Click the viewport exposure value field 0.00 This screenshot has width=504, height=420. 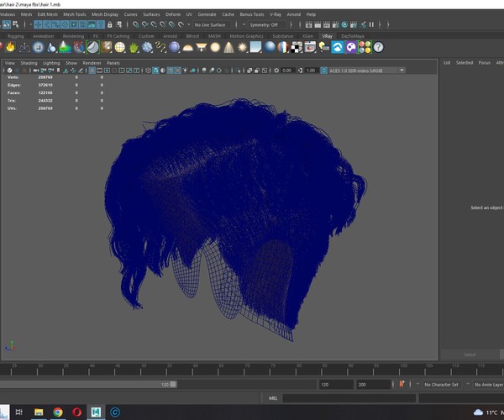click(286, 71)
